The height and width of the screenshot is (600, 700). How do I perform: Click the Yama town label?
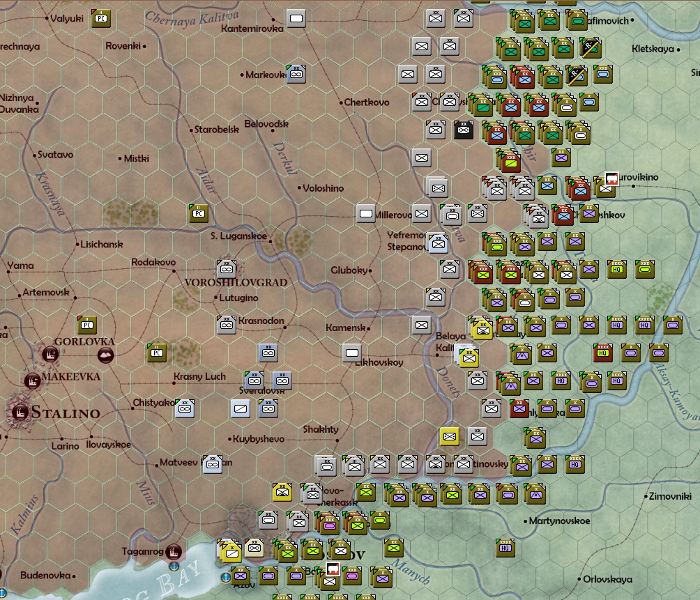[20, 266]
